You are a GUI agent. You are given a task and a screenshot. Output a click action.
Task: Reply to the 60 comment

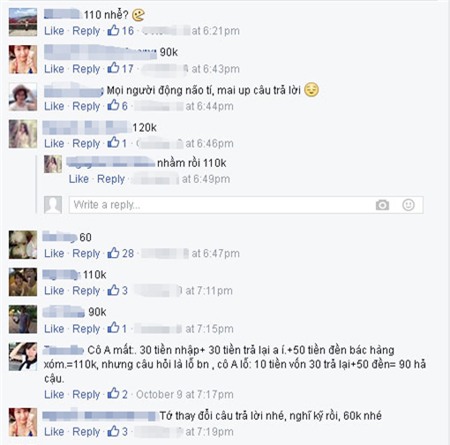click(x=86, y=253)
